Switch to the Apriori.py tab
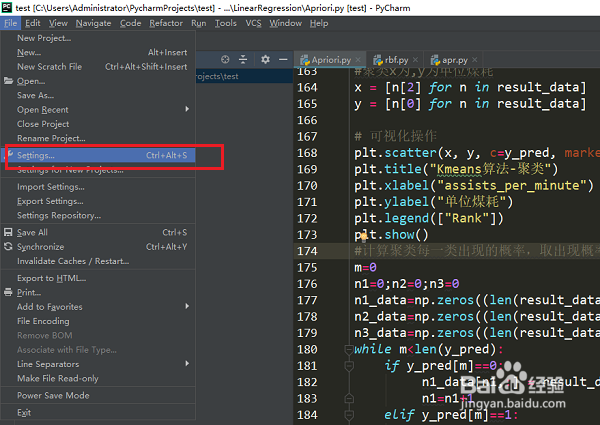The image size is (600, 425). coord(331,60)
